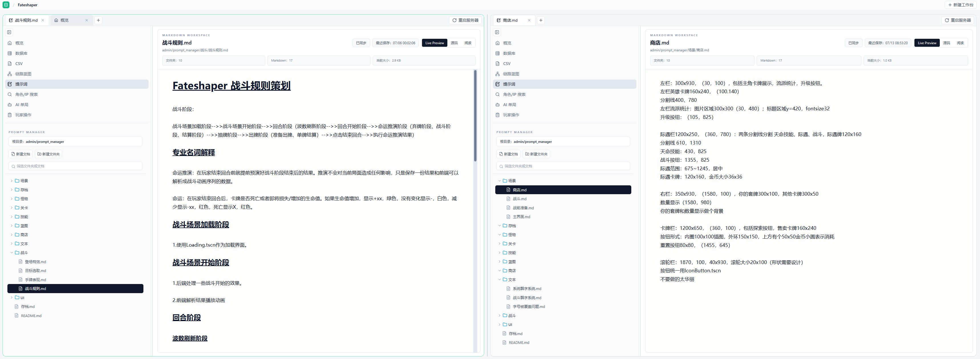Click 新建文件夹 in right Prompt Manager

point(536,154)
